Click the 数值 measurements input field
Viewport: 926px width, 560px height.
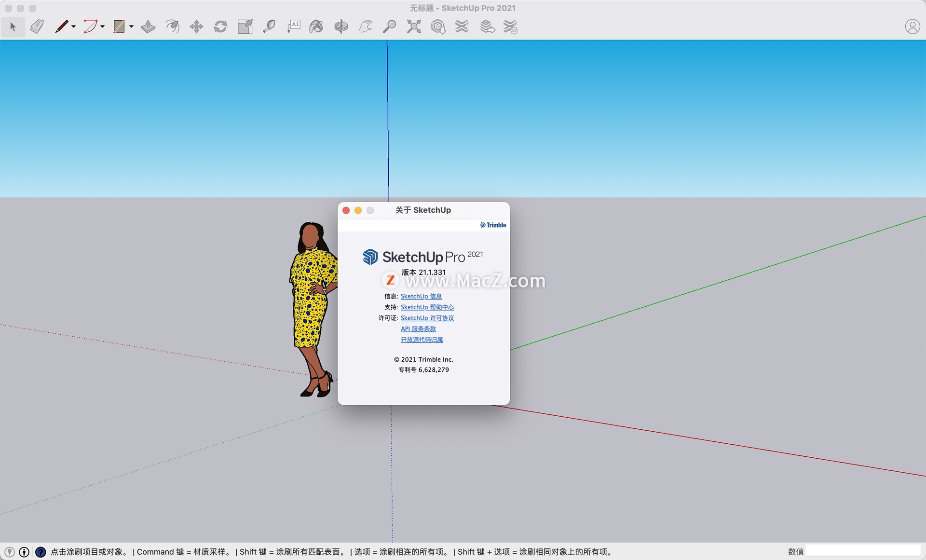tap(862, 551)
